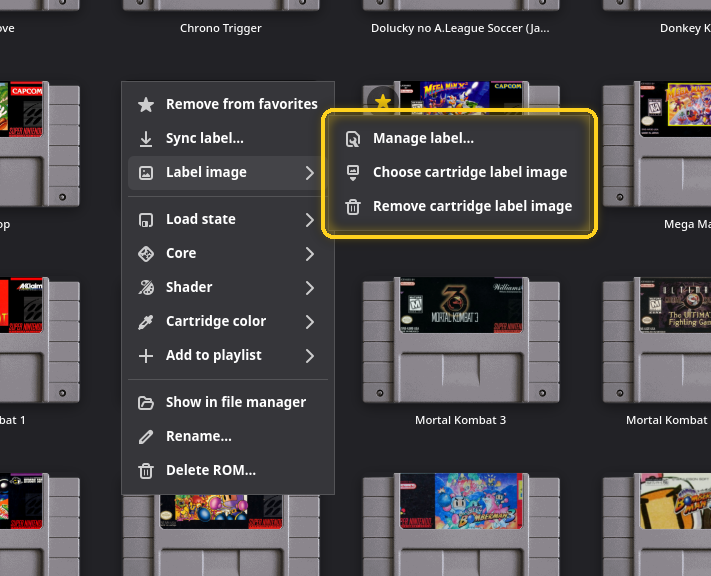The height and width of the screenshot is (576, 711).
Task: Click the download icon for Sync label
Action: click(x=146, y=138)
